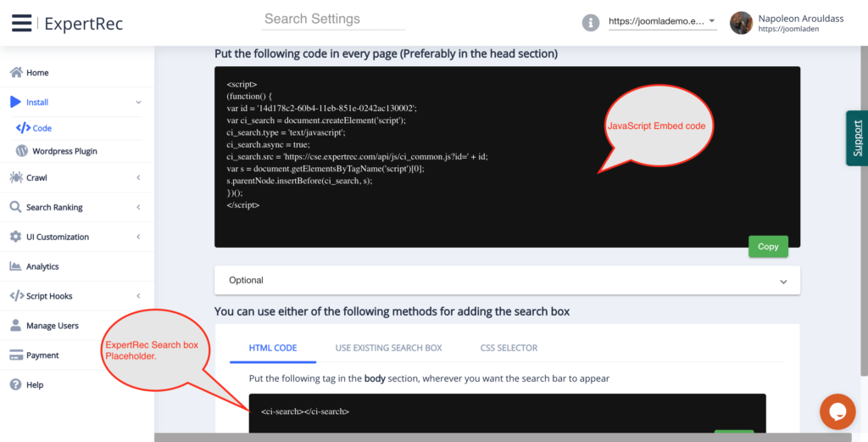
Task: Click the info circle icon in header
Action: click(591, 23)
